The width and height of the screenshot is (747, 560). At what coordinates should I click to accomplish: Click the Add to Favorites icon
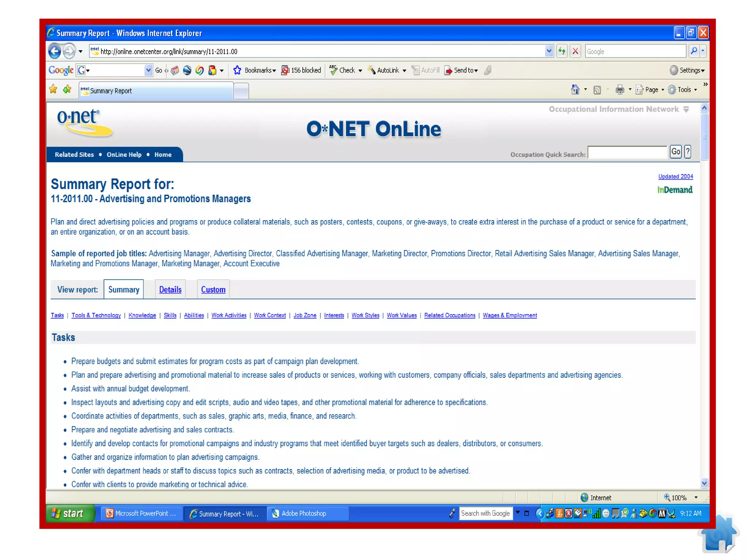click(67, 89)
